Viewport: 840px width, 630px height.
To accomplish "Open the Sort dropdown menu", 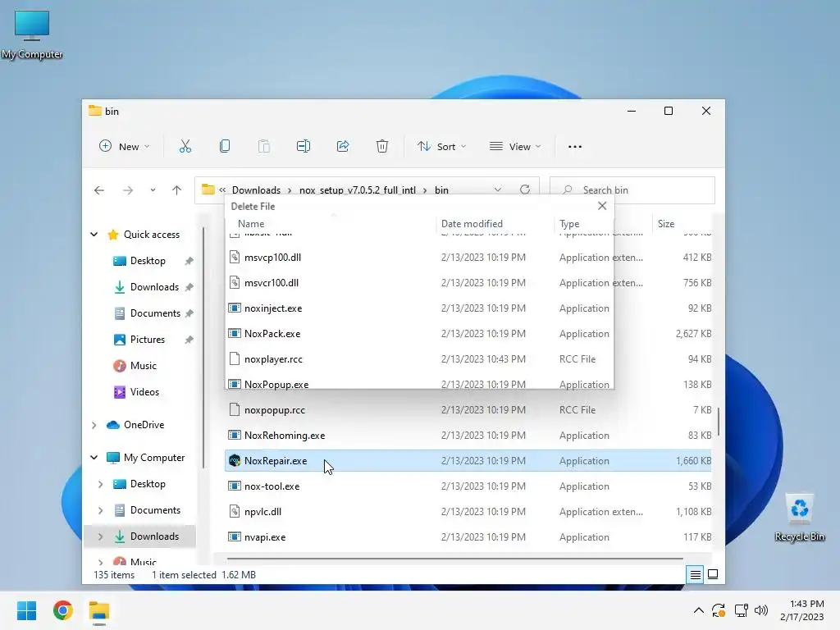I will 442,146.
